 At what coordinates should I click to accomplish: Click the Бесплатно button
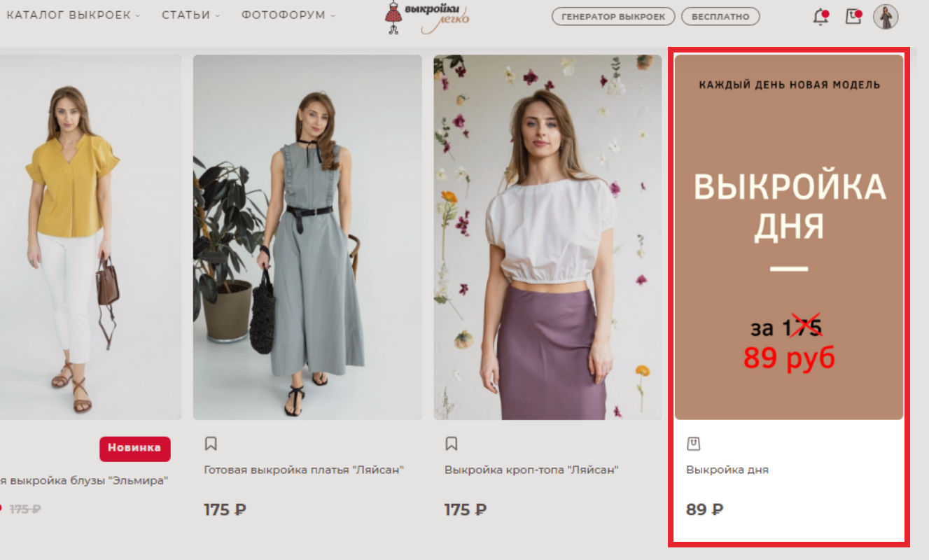(x=720, y=17)
